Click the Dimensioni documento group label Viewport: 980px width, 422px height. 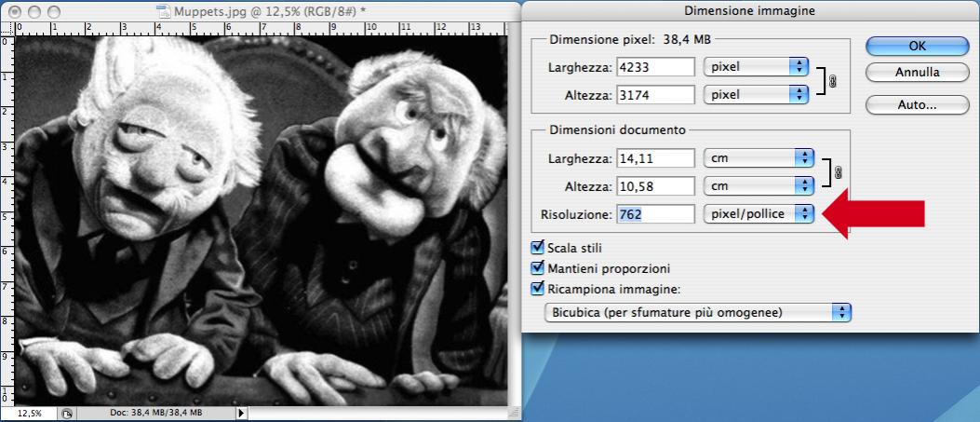pyautogui.click(x=617, y=130)
